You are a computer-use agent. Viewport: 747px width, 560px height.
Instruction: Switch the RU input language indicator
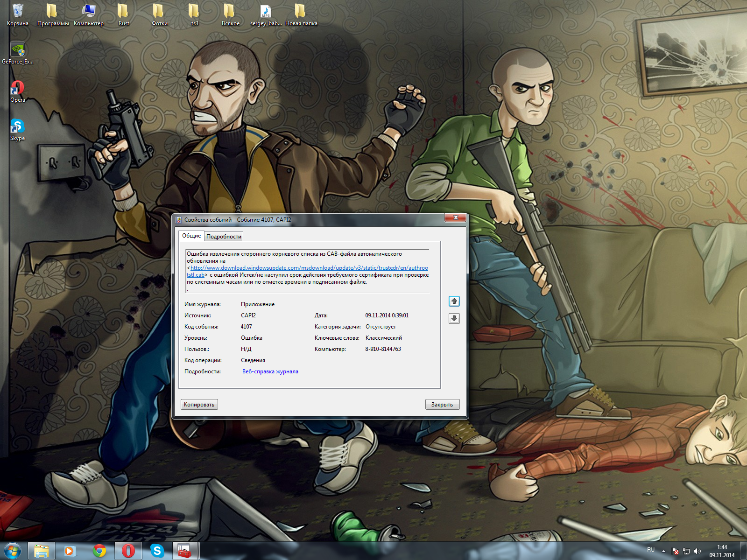651,550
